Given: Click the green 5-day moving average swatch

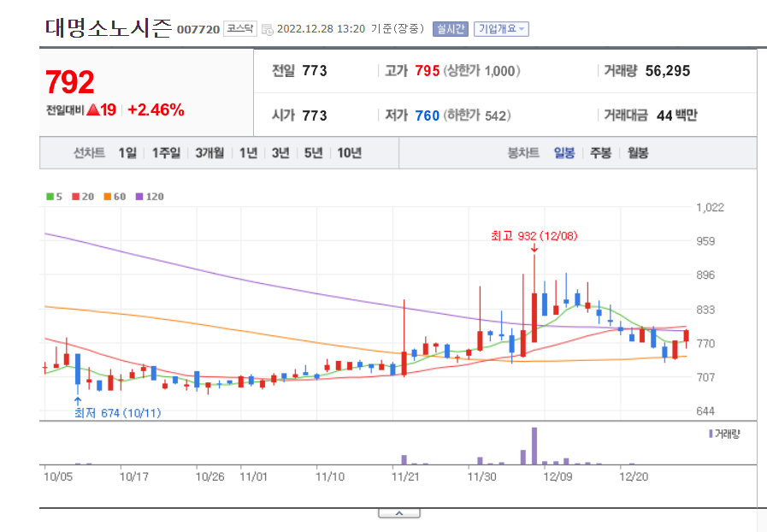Looking at the screenshot, I should coord(50,197).
